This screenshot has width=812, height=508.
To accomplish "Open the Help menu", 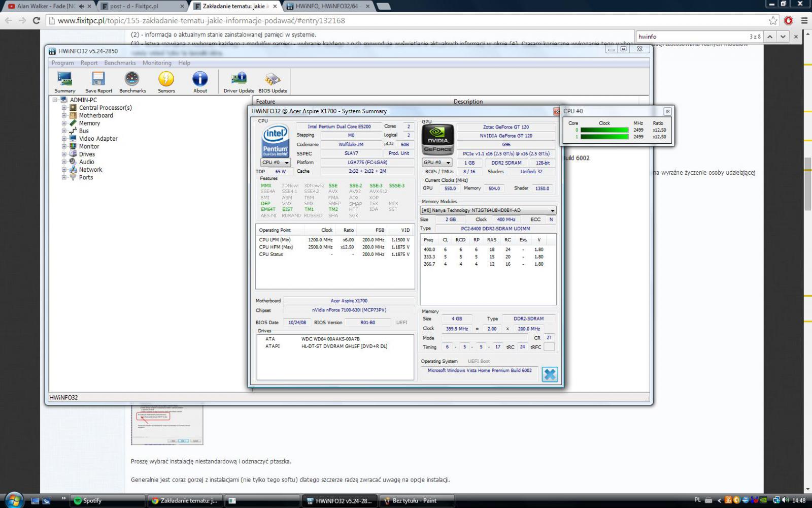I will [184, 63].
